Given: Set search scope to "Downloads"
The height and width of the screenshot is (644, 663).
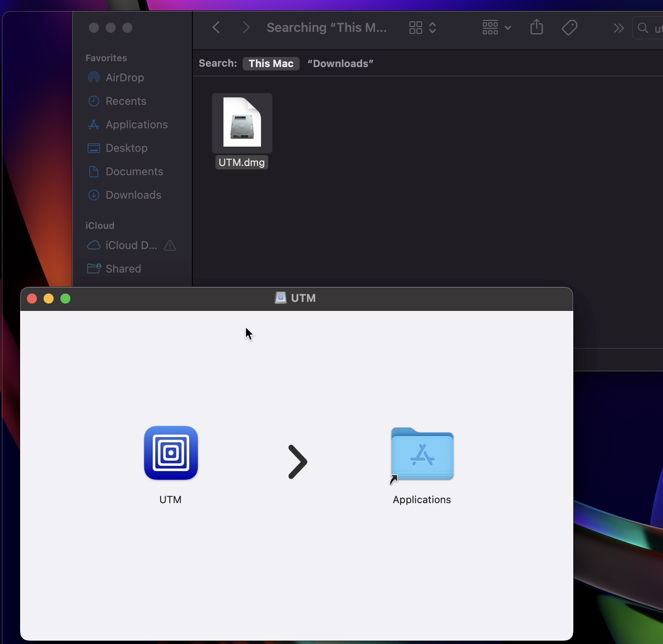Looking at the screenshot, I should pyautogui.click(x=340, y=63).
